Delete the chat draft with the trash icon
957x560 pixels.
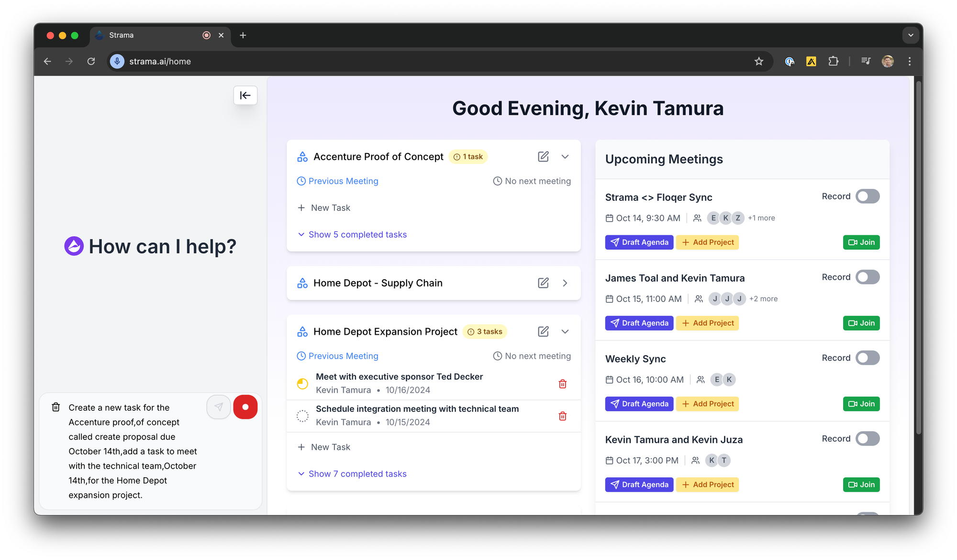[x=56, y=407]
